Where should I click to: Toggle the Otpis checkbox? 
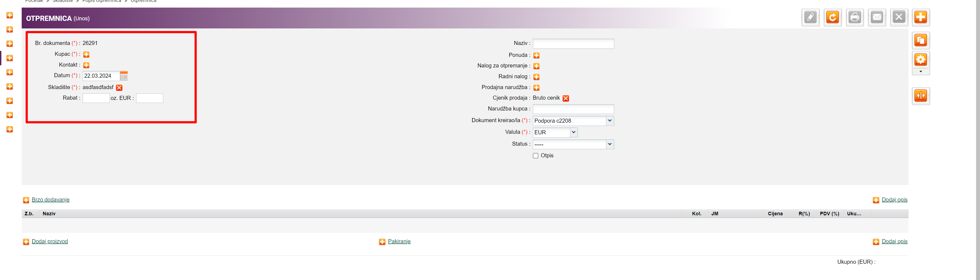536,156
